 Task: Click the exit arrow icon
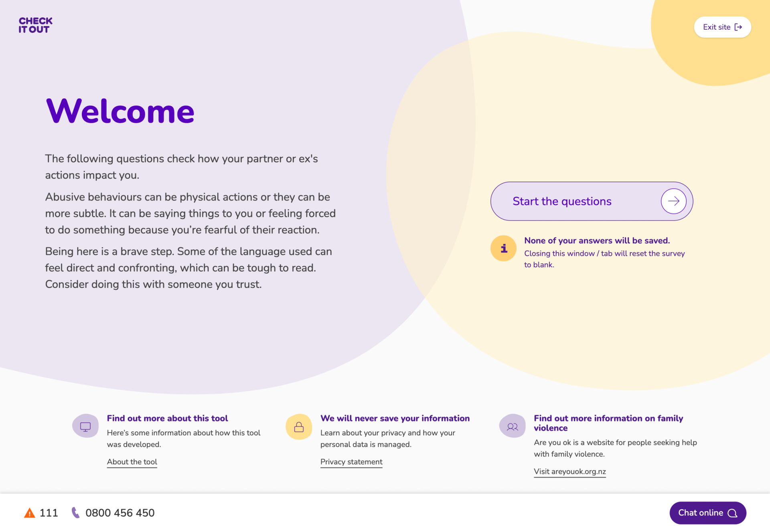click(x=738, y=27)
